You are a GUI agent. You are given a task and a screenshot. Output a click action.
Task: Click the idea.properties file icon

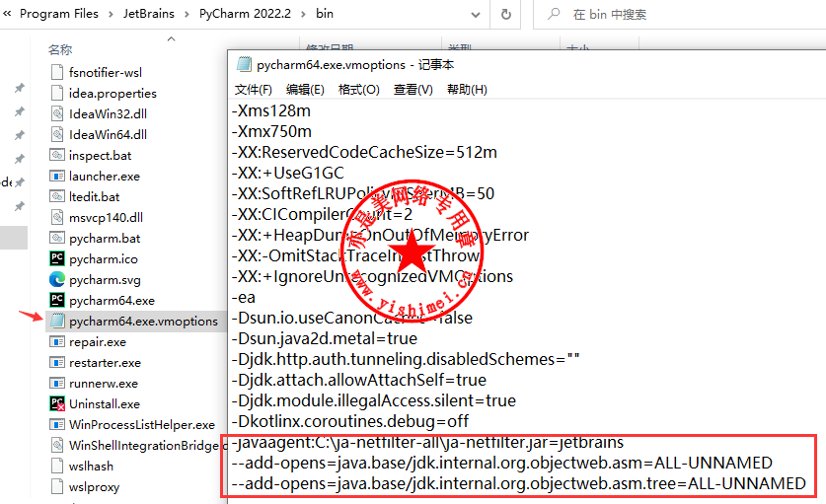coord(57,93)
